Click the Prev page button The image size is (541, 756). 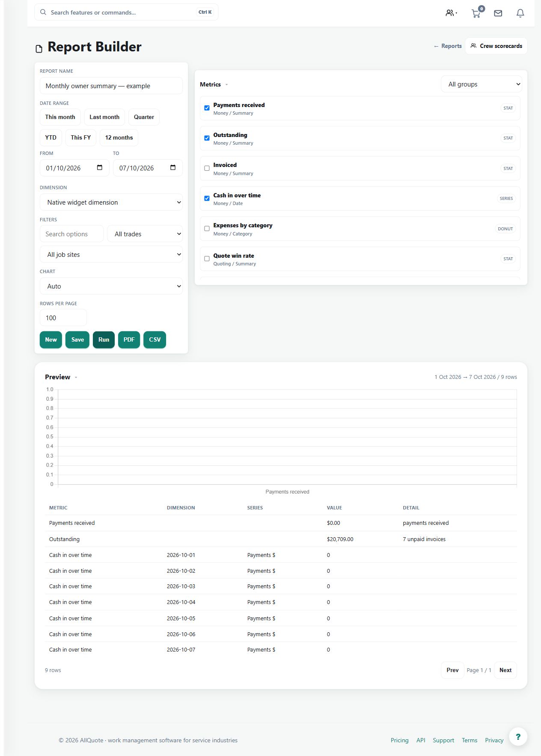452,670
